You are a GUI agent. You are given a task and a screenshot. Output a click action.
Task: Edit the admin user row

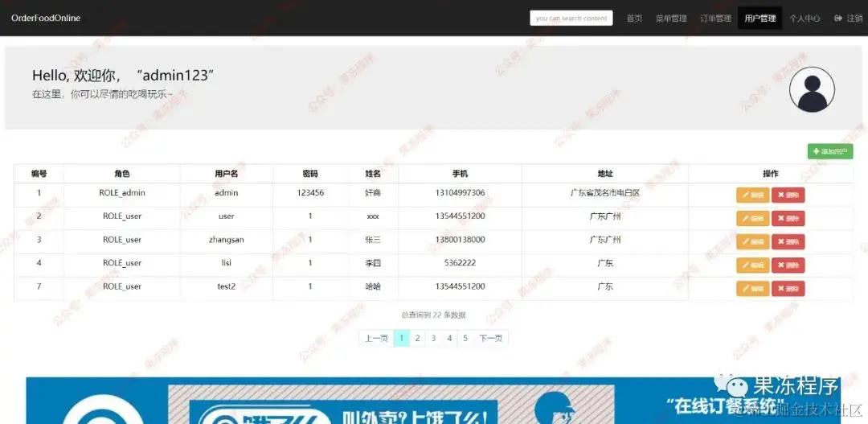[x=752, y=195]
